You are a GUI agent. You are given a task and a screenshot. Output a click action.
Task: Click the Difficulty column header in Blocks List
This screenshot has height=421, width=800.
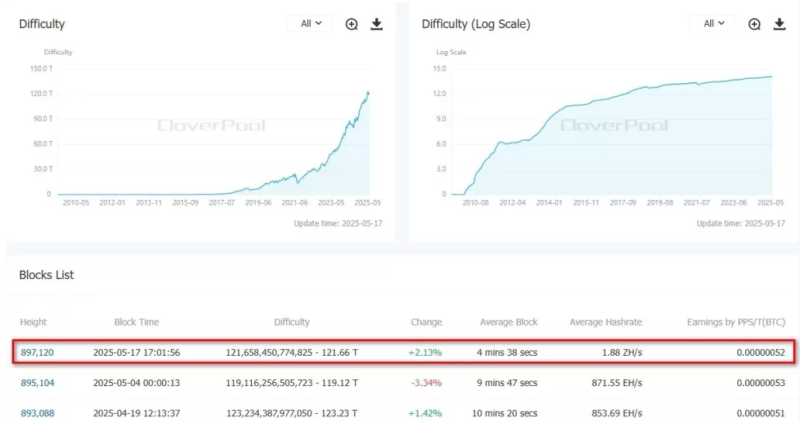[291, 322]
